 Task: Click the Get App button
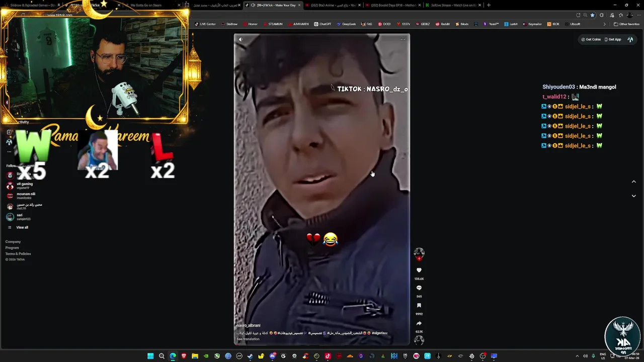tap(613, 39)
